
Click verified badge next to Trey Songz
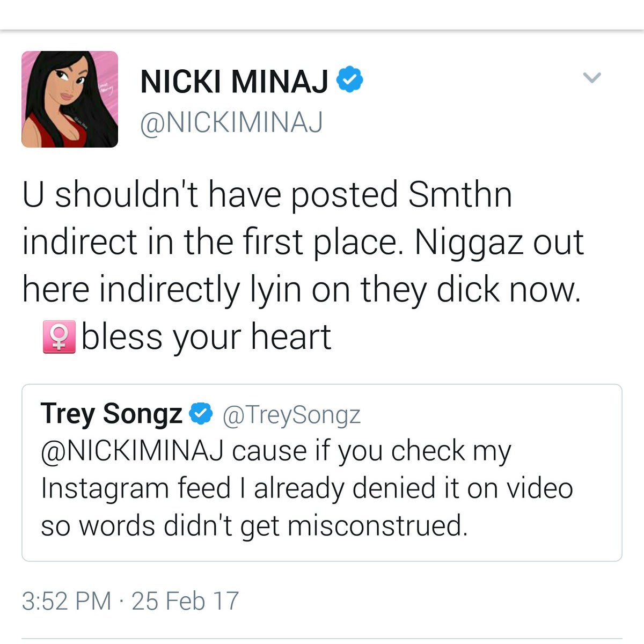[202, 414]
